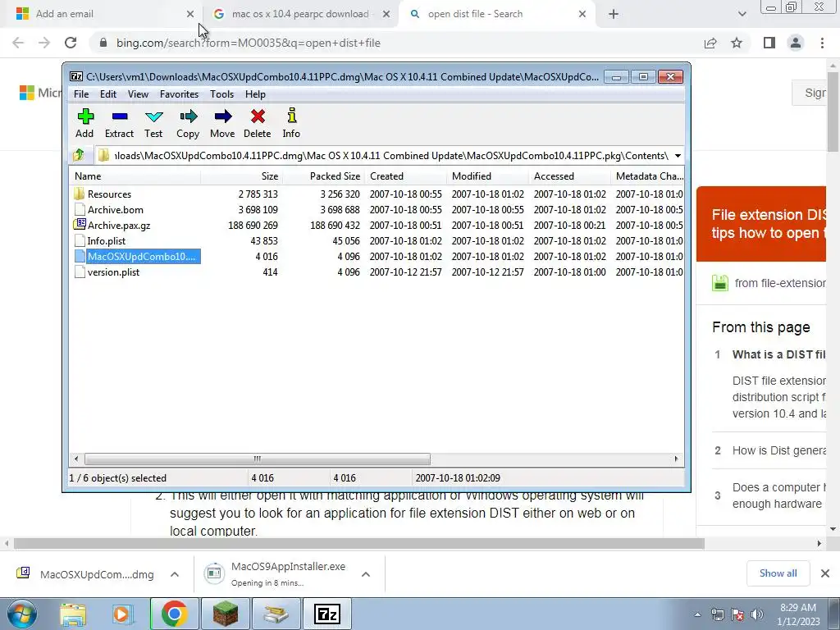Open options for MacOS9AppInstaller.exe download

(x=366, y=574)
